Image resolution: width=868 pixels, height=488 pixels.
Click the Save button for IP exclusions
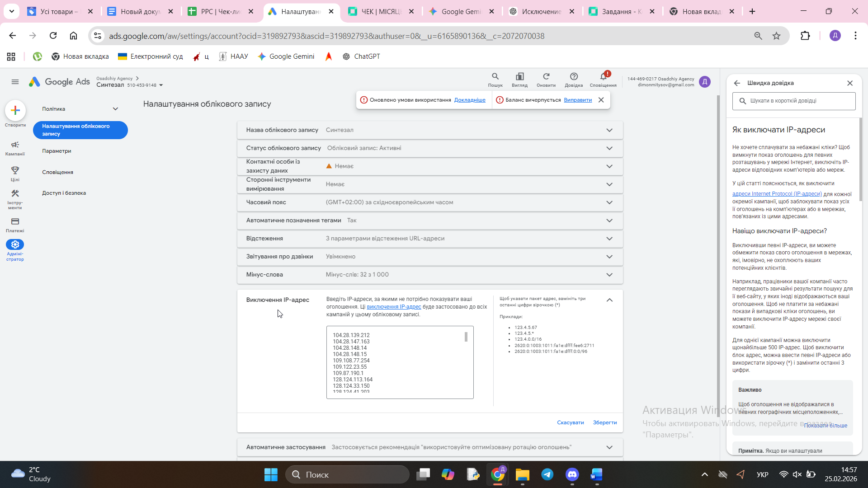pyautogui.click(x=604, y=422)
